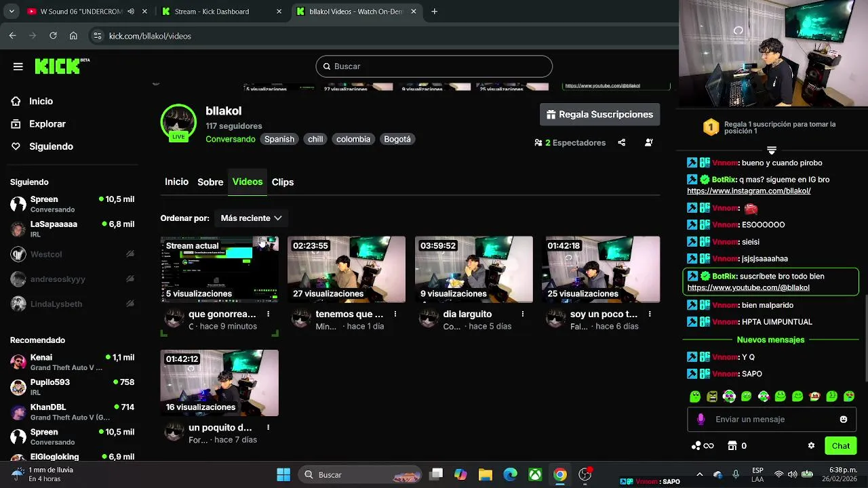Open LaSapaaaaa in the Siguiendo list

pos(72,229)
